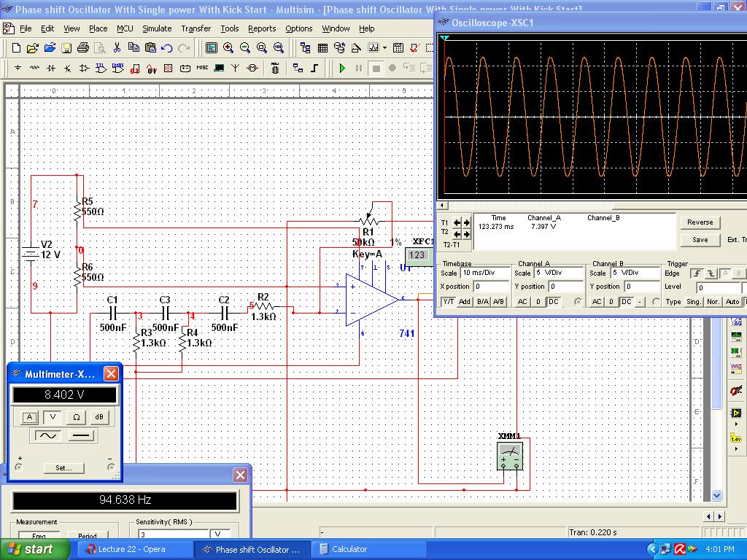
Task: Open the MISC components group
Action: tap(202, 68)
